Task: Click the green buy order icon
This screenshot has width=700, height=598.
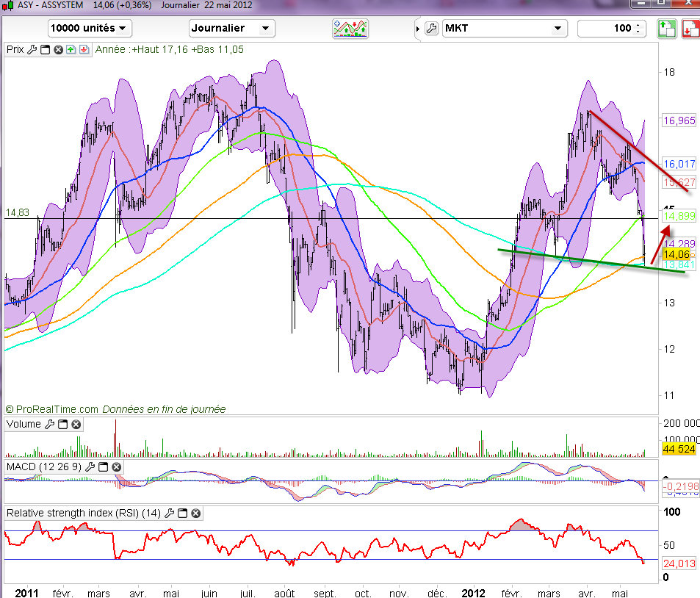Action: pos(665,29)
